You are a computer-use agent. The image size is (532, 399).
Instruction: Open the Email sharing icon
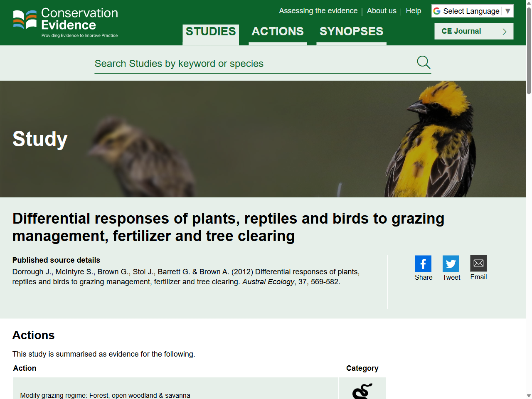[x=478, y=263]
